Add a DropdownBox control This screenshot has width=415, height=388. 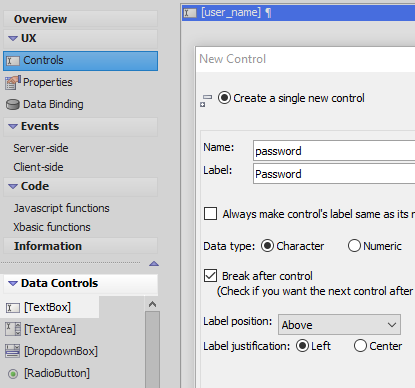tap(52, 351)
